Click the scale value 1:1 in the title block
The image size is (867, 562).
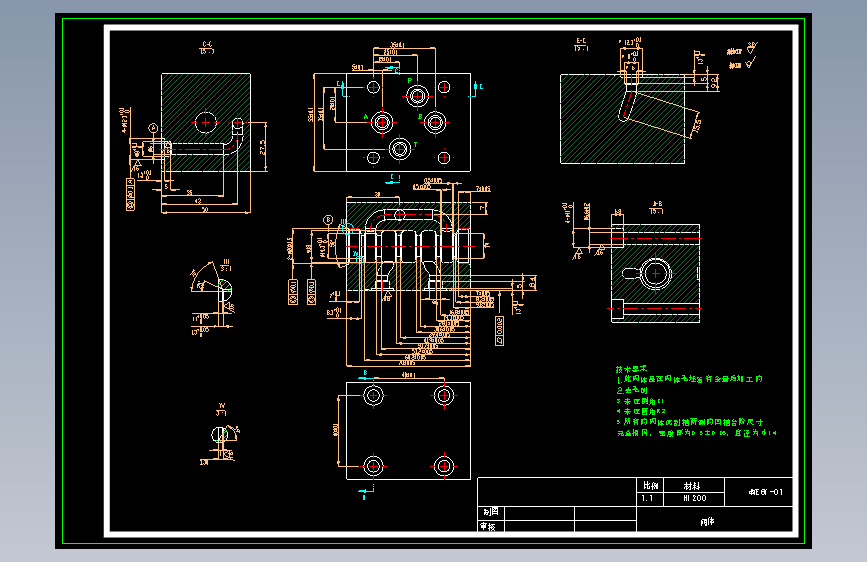[x=647, y=498]
